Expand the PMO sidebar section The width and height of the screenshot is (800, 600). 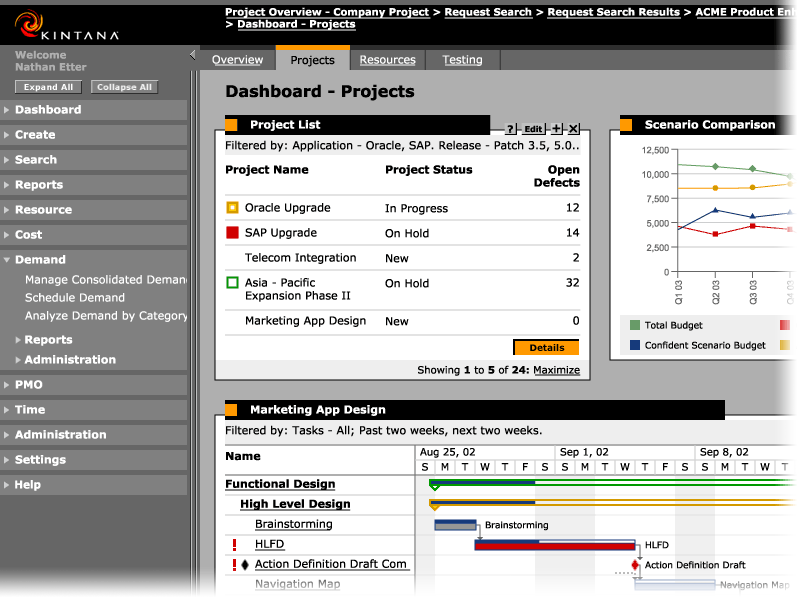[x=7, y=385]
